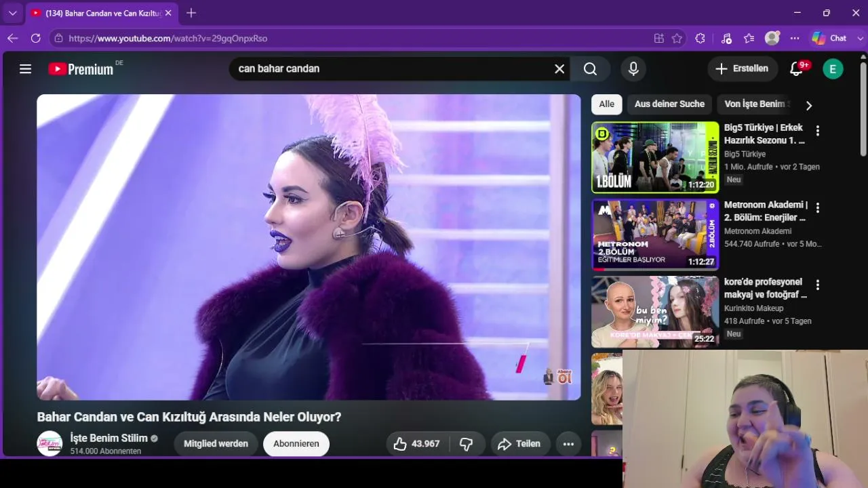
Task: Open the YouTube hamburger guide menu
Action: (26, 68)
